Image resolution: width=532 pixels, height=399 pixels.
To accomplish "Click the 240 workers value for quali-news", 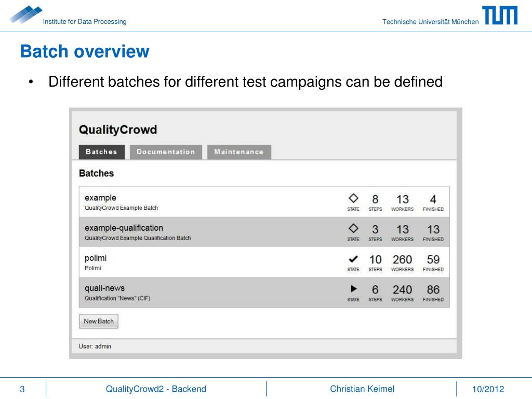I will pos(403,290).
